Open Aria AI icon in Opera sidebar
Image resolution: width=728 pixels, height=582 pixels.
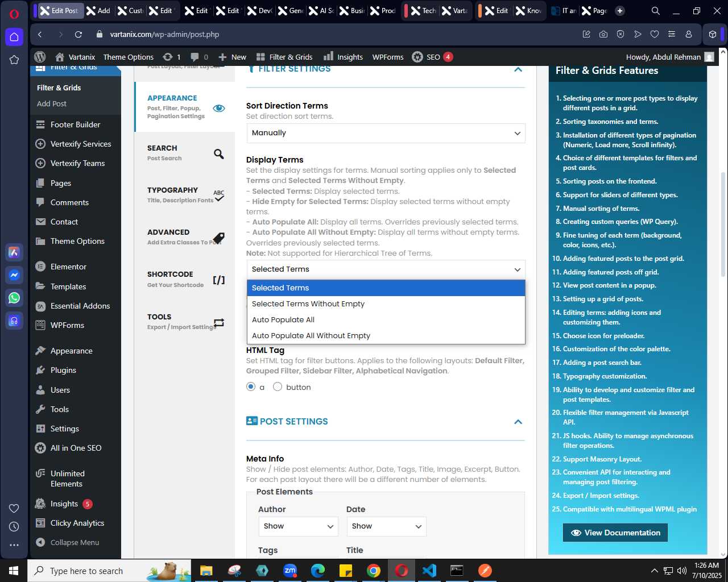pos(14,252)
